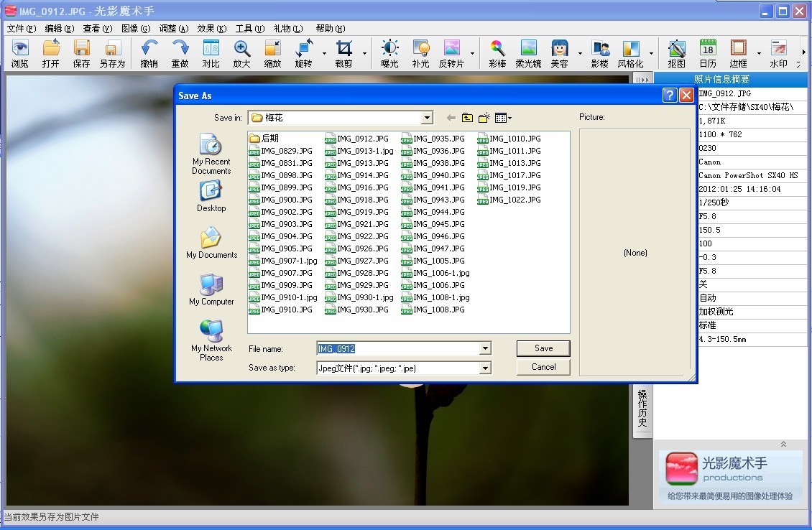812x530 pixels.
Task: Open the 效果 (Effects) menu
Action: click(211, 29)
